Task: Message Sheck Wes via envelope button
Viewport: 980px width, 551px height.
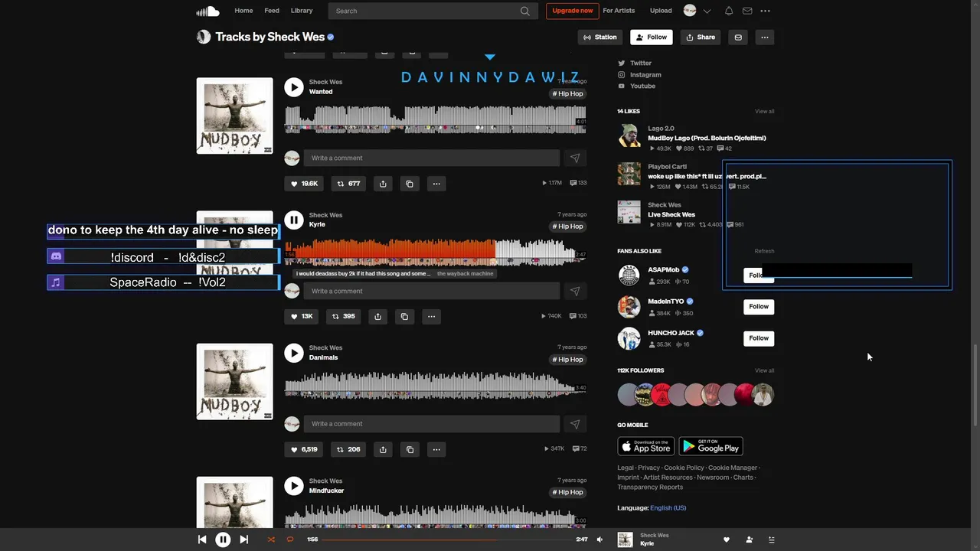Action: point(738,37)
